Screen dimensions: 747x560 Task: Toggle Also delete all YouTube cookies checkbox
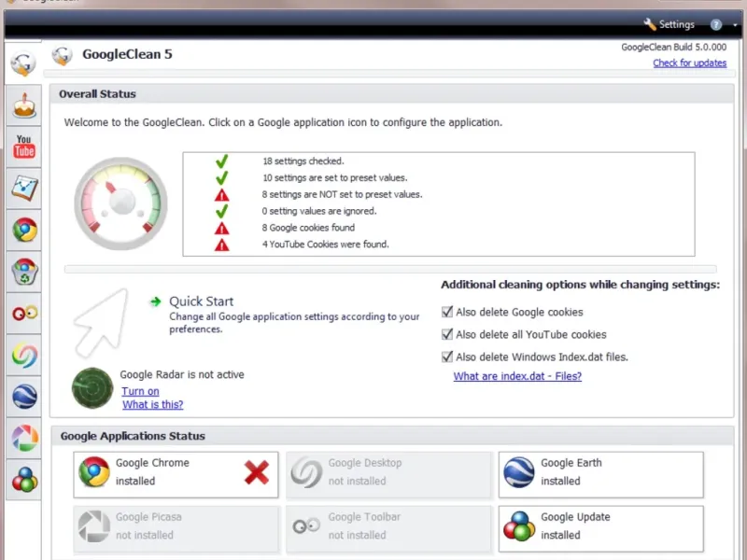coord(447,334)
